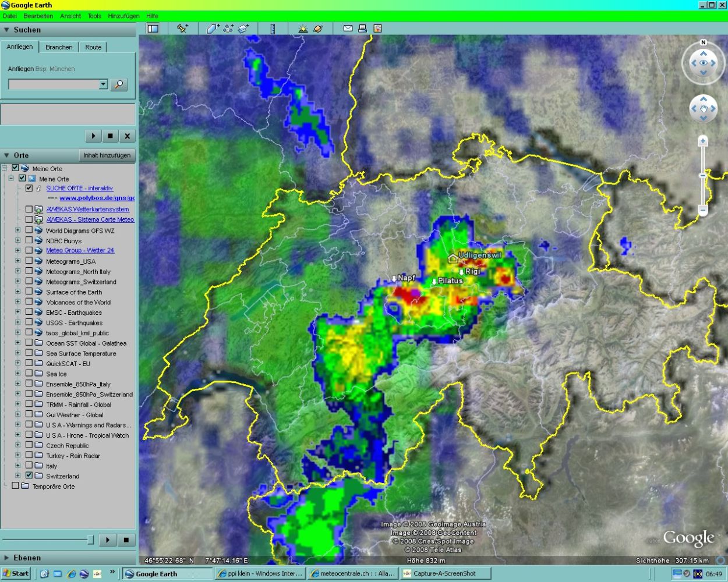Clear search results with the X button

point(127,136)
